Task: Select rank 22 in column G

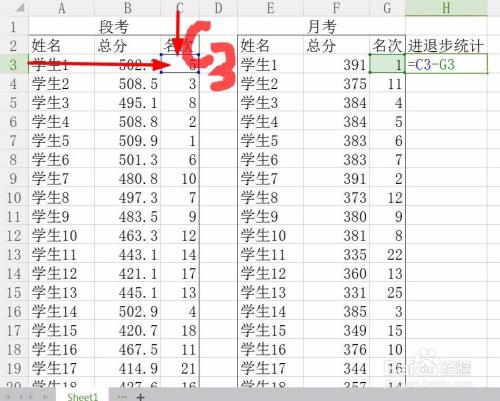Action: click(x=387, y=254)
